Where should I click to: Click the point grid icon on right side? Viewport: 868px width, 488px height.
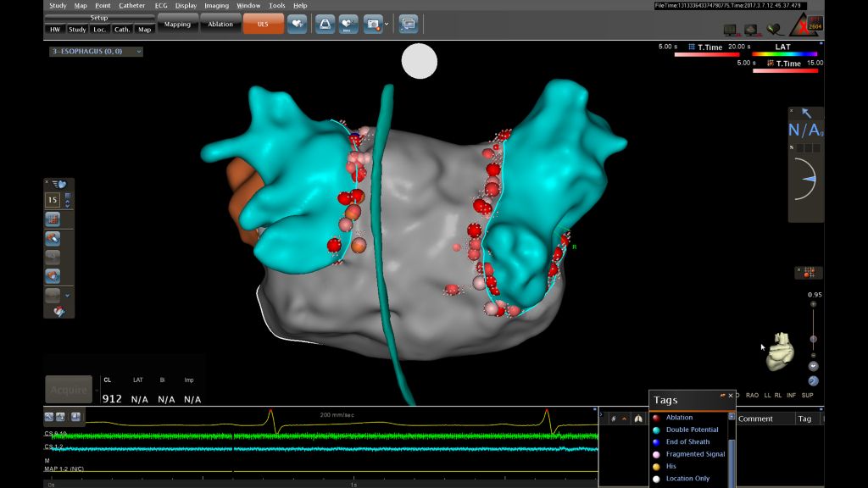point(808,272)
